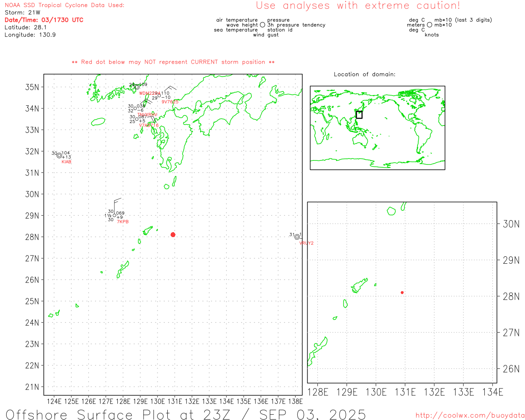Click the world overview map thumbnail
Viewport: 525px width, 420px height.
[377, 128]
